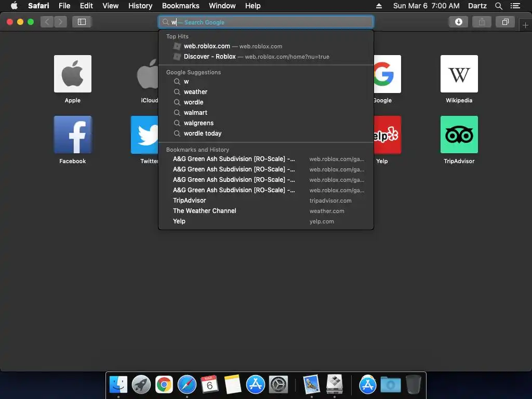Add a new tab with plus icon
Screen dimensions: 532x399
[x=525, y=25]
